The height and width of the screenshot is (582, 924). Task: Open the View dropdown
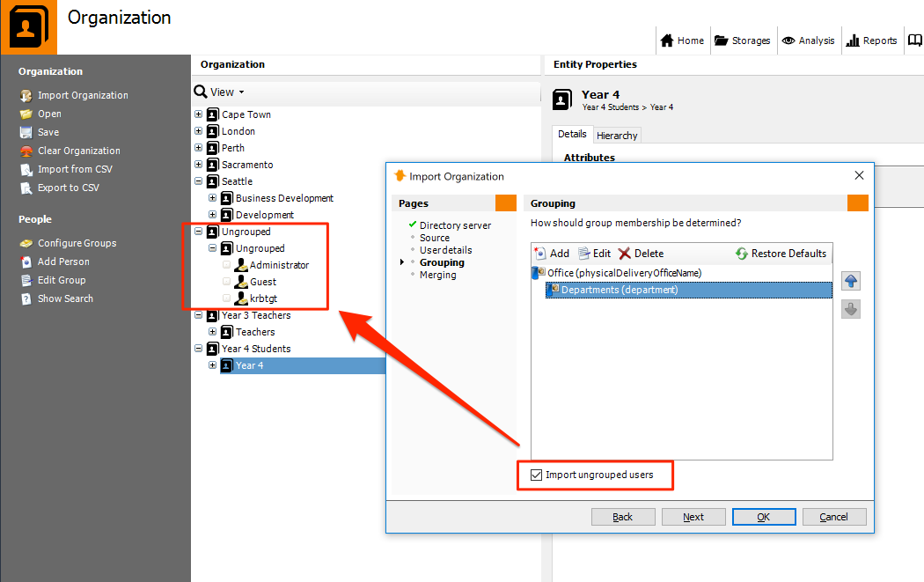220,92
